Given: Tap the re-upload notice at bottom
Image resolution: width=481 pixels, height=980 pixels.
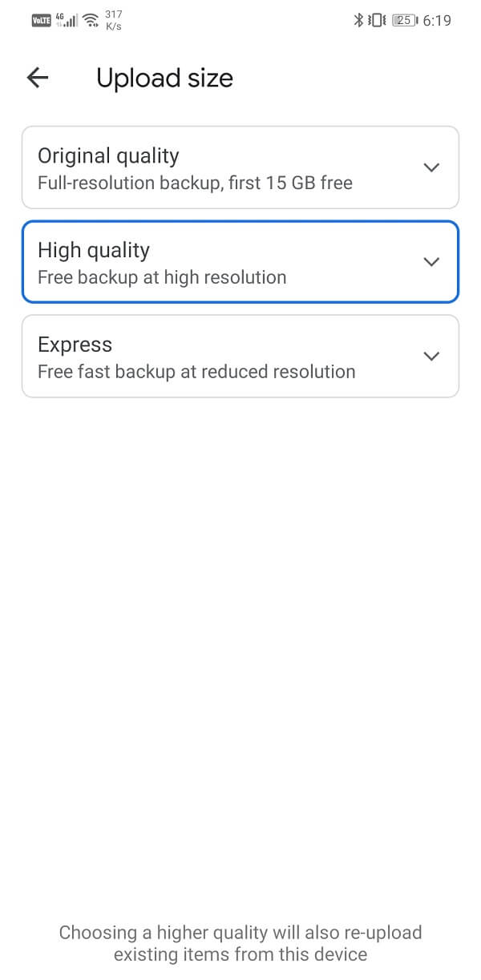Looking at the screenshot, I should coord(240,943).
